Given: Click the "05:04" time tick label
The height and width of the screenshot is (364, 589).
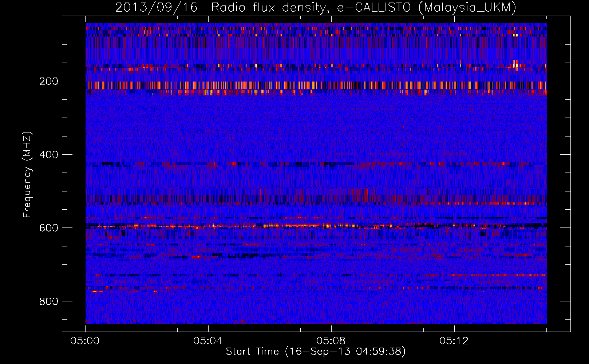Looking at the screenshot, I should tap(208, 341).
